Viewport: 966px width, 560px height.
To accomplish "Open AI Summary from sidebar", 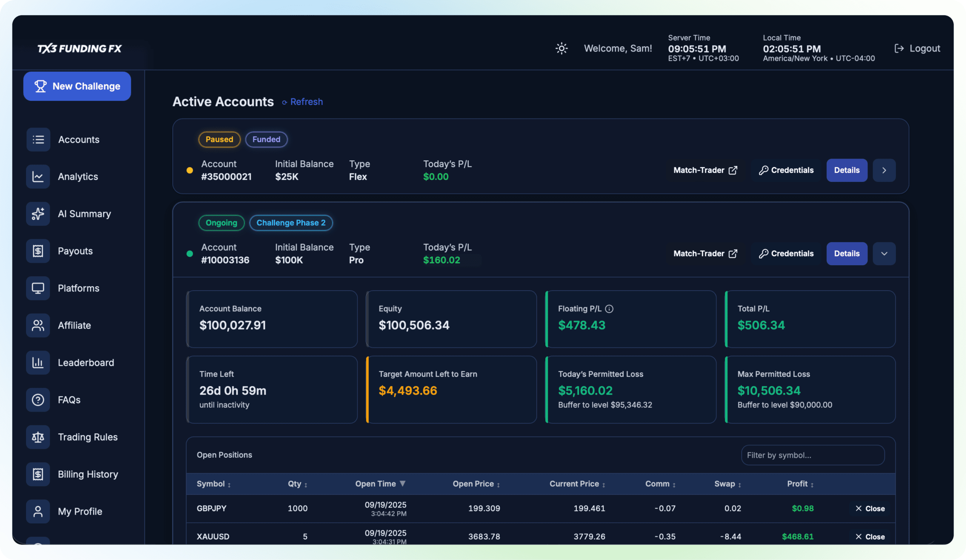I will tap(84, 214).
